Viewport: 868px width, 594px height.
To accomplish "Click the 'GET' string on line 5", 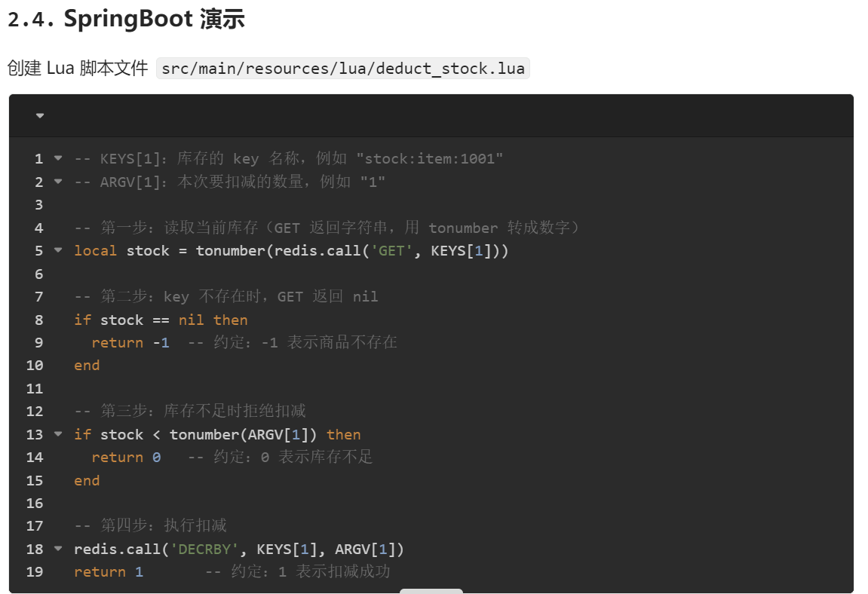I will [391, 251].
